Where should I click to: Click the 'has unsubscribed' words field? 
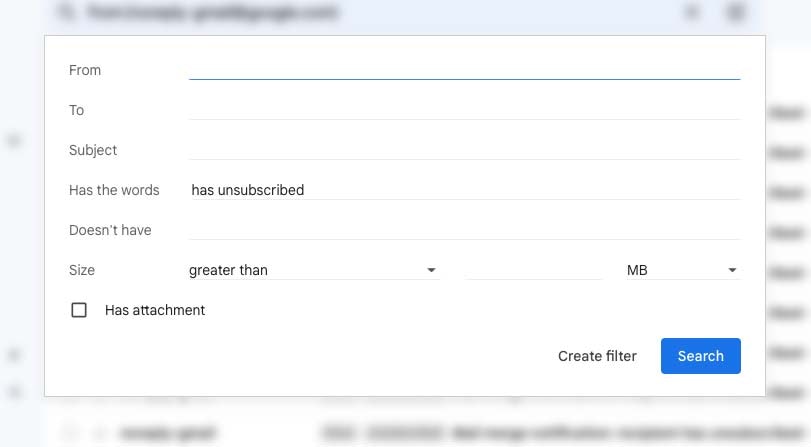tap(464, 190)
